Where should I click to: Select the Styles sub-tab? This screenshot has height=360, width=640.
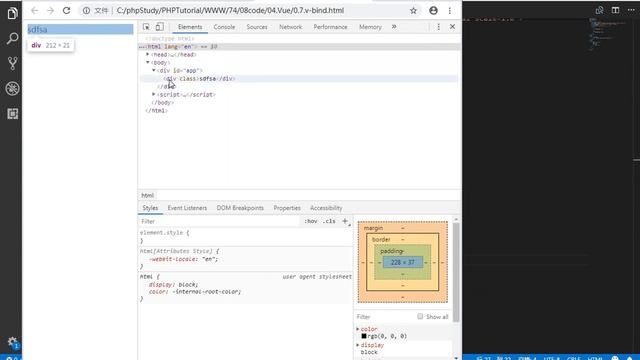pos(150,208)
